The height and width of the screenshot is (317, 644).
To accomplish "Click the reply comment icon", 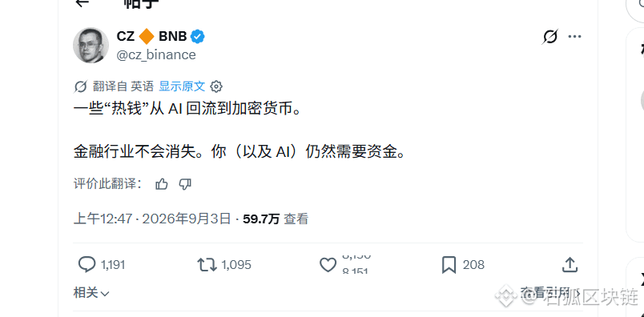I will pos(87,265).
